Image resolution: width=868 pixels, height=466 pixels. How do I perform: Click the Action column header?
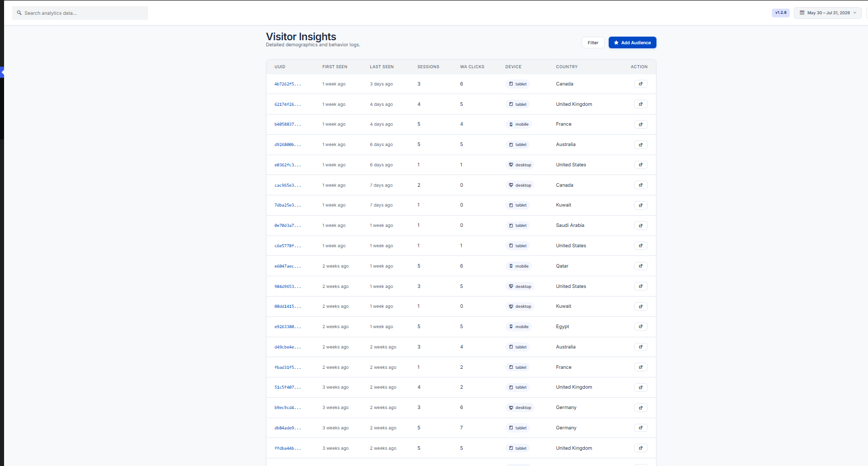pyautogui.click(x=639, y=67)
